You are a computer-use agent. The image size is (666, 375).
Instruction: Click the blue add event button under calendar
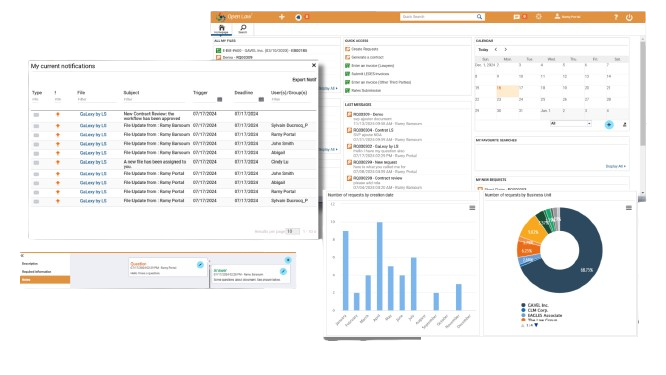tap(609, 124)
